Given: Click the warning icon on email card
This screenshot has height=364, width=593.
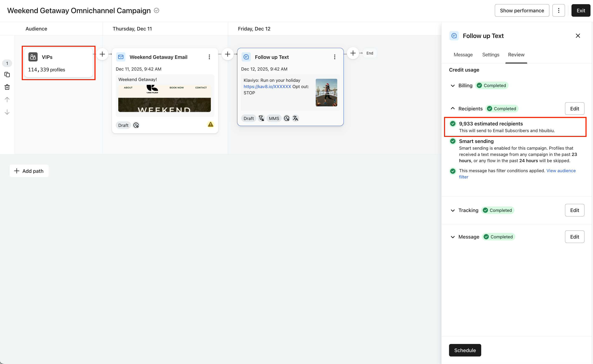Looking at the screenshot, I should (210, 124).
